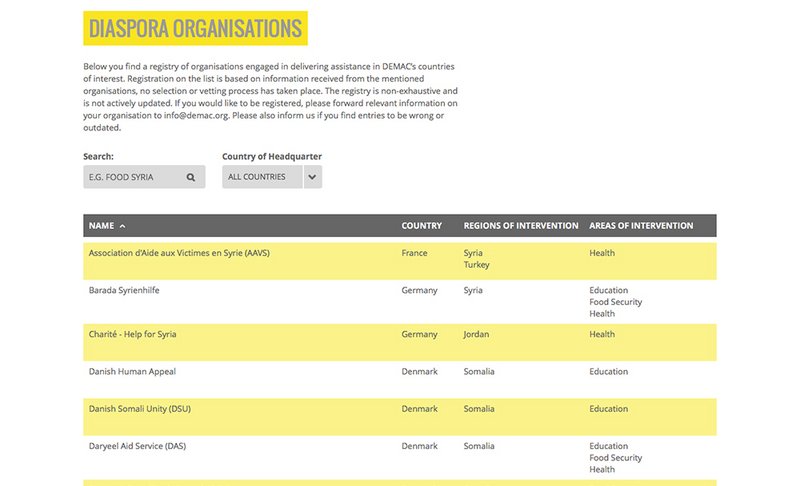Click the Country of Headquarter label
This screenshot has height=486, width=800.
[x=272, y=157]
